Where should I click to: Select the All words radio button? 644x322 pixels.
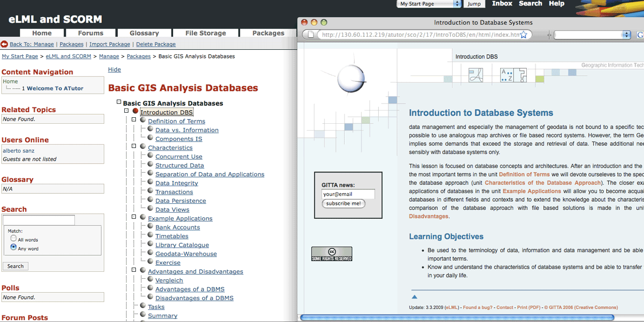point(14,238)
